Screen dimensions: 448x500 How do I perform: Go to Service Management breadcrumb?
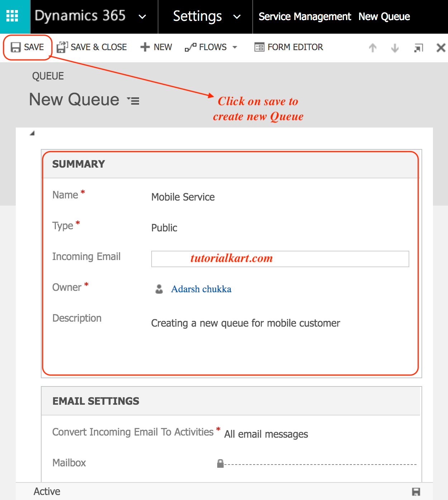(304, 16)
